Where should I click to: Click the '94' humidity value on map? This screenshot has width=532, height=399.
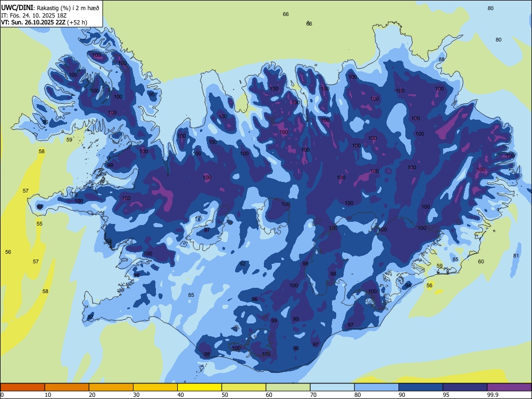click(408, 285)
